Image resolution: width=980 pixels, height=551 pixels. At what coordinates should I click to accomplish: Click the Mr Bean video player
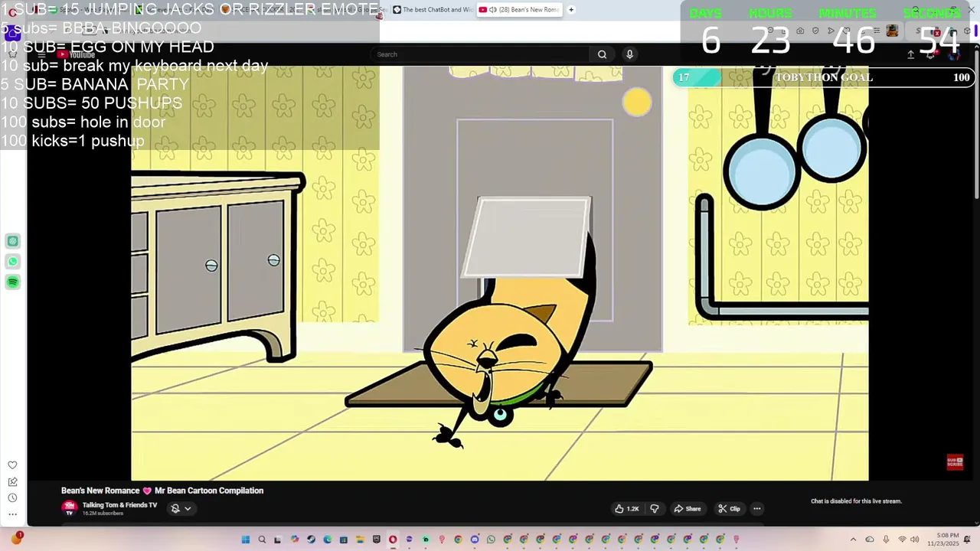pyautogui.click(x=499, y=273)
